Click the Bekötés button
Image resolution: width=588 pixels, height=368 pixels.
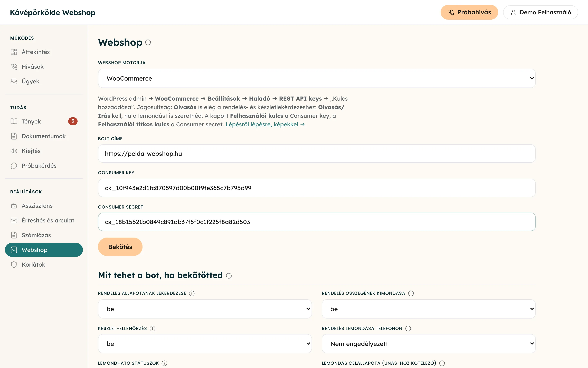pos(120,247)
